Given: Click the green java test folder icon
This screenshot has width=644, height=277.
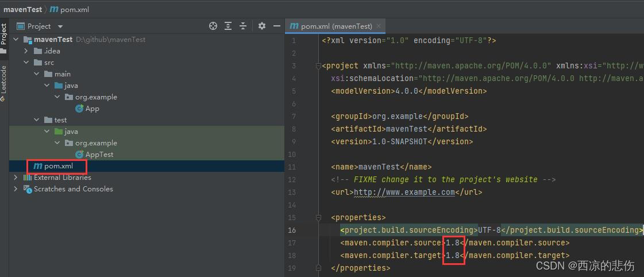Looking at the screenshot, I should click(x=59, y=132).
